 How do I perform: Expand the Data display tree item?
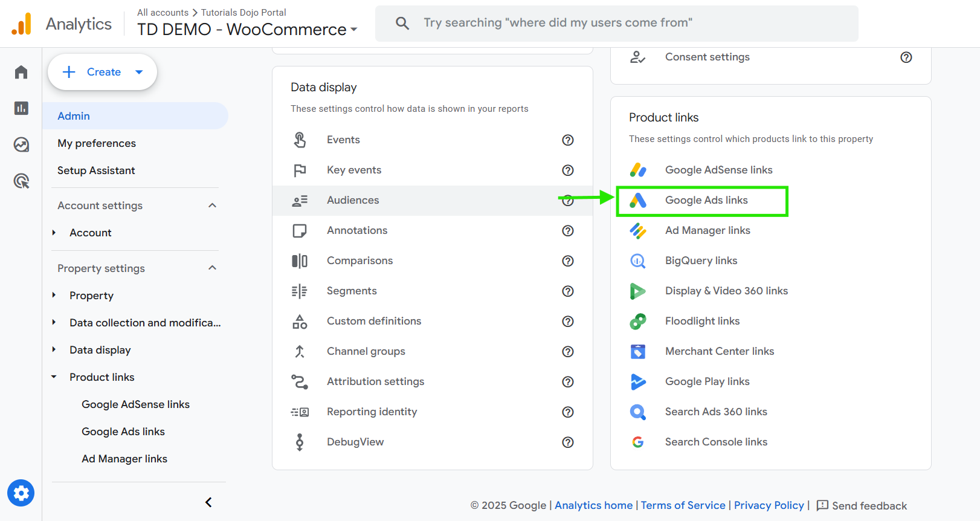pyautogui.click(x=54, y=350)
